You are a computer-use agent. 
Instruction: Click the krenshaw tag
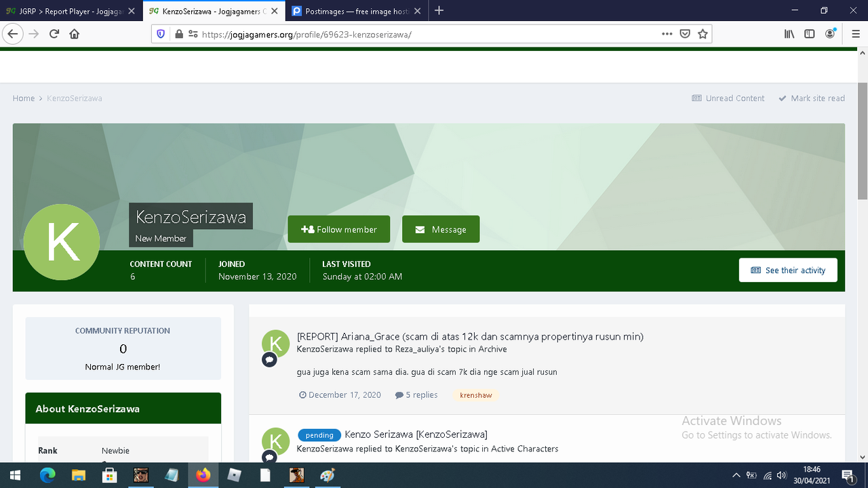[476, 394]
